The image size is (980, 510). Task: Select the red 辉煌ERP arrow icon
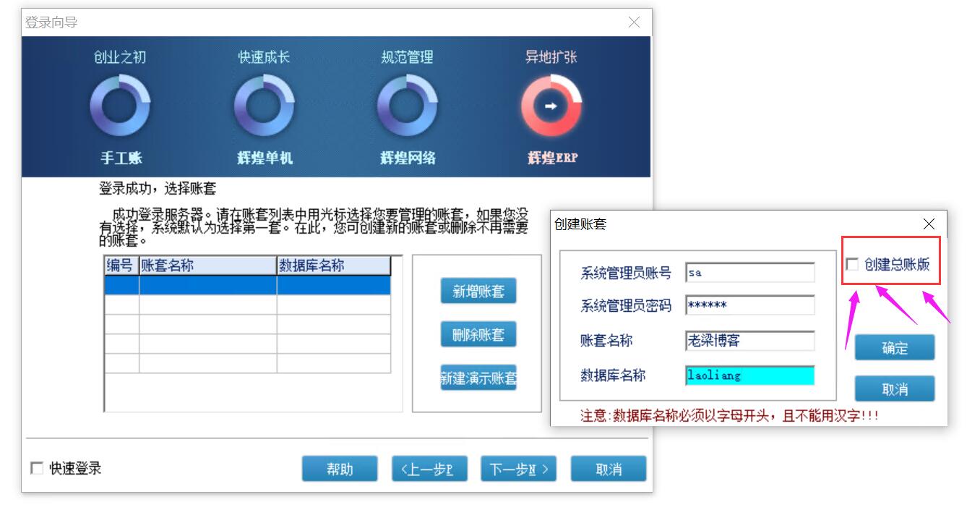pos(551,107)
